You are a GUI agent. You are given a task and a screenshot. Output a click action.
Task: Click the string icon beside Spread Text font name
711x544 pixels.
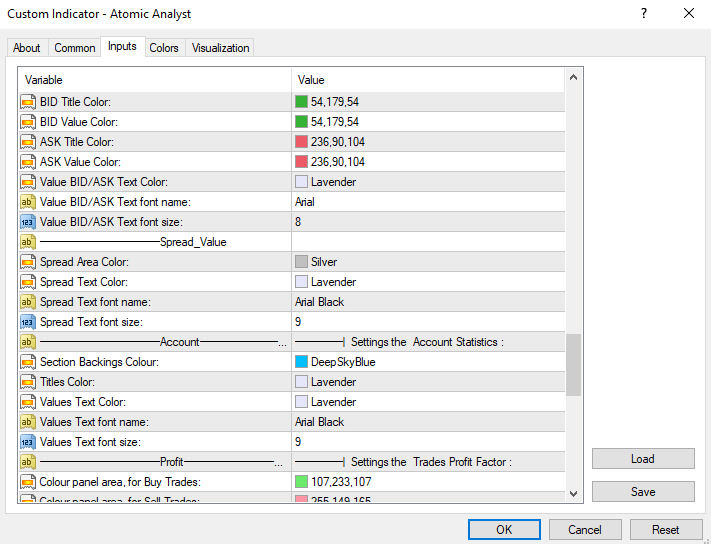coord(28,302)
